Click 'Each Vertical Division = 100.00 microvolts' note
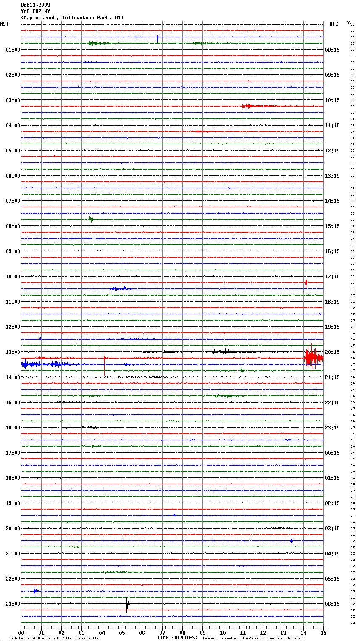 [x=53, y=639]
